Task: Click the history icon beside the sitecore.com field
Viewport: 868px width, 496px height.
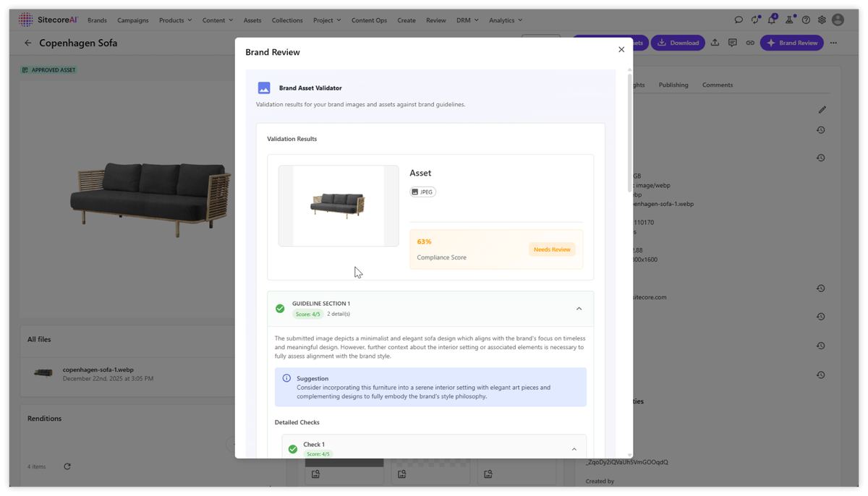Action: coord(821,288)
